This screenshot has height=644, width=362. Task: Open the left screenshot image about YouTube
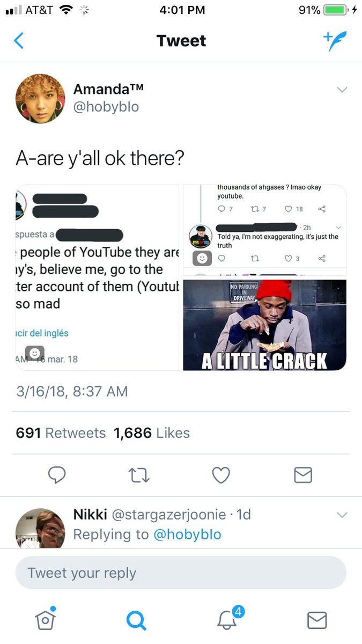click(97, 277)
